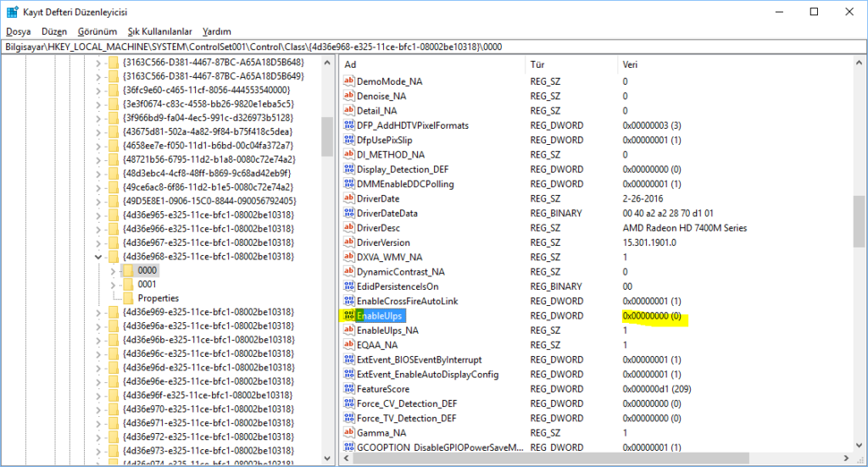
Task: Click the Properties subkey folder icon
Action: click(128, 298)
